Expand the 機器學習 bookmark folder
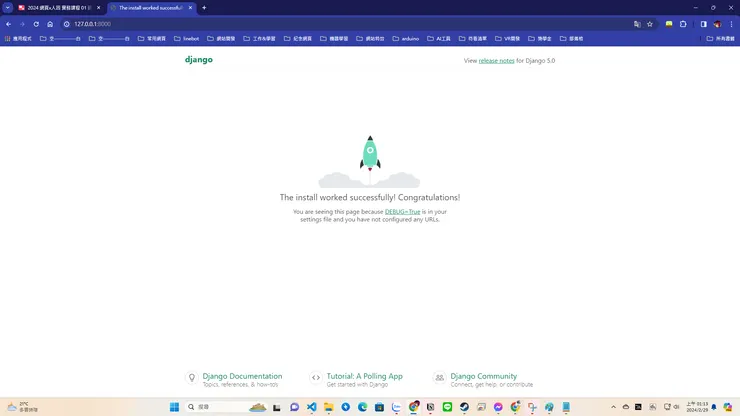Screen dimensions: 740x416 (334, 39)
